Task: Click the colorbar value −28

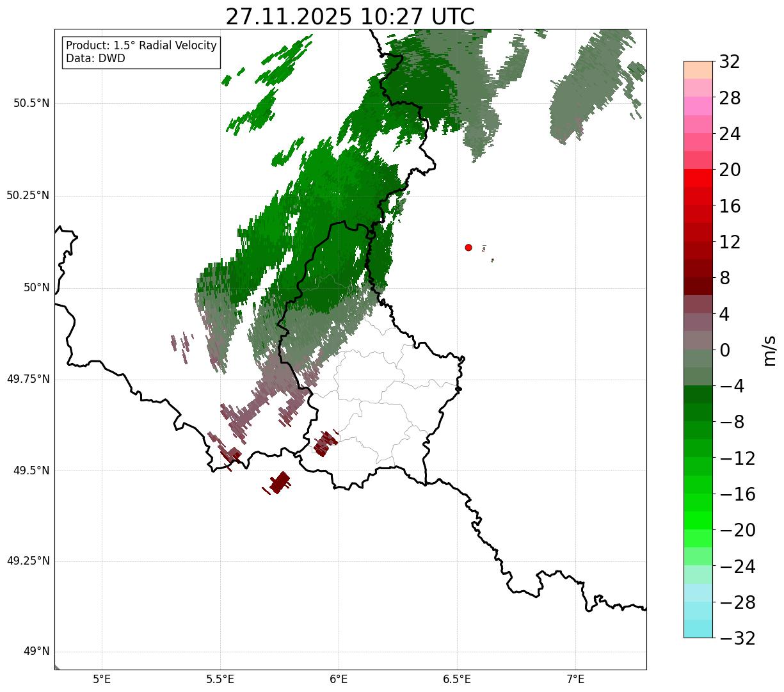Action: click(x=737, y=602)
